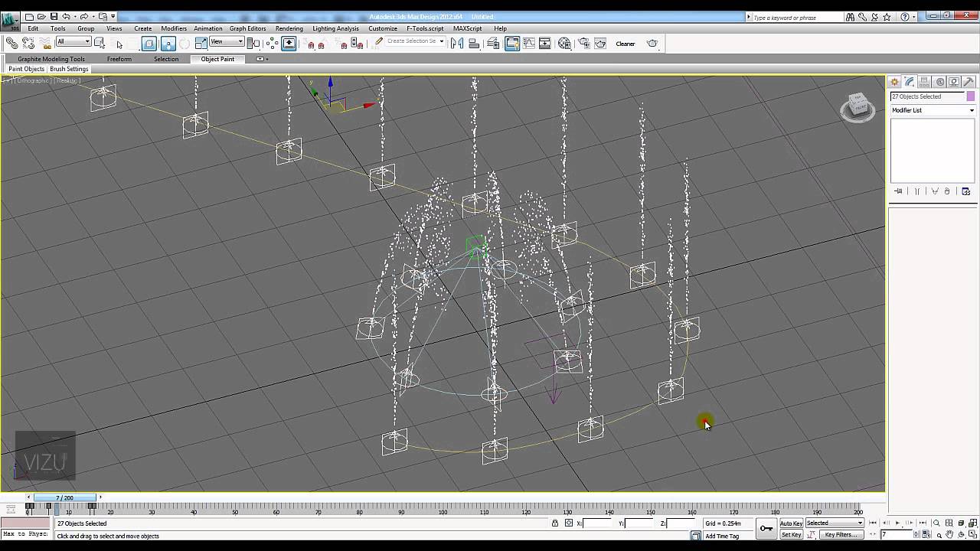The image size is (980, 551).
Task: Expand the Create Selection Set dropdown
Action: point(441,41)
